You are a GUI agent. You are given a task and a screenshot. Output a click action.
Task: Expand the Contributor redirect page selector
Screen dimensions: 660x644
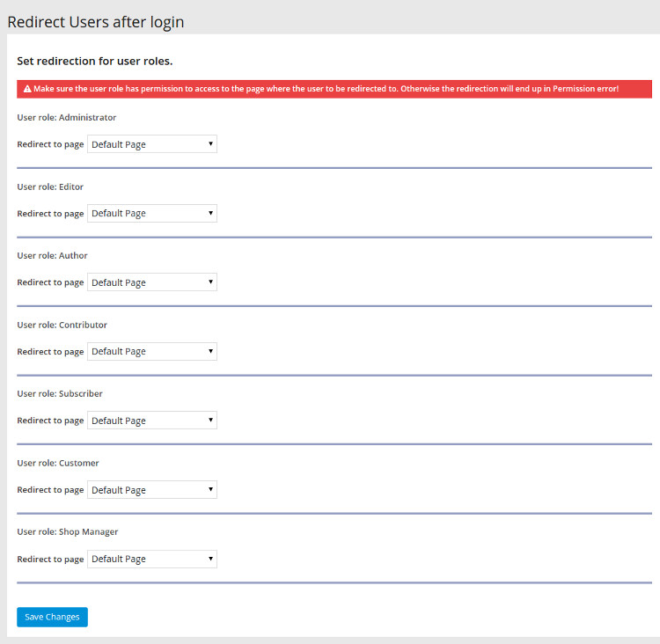point(152,352)
